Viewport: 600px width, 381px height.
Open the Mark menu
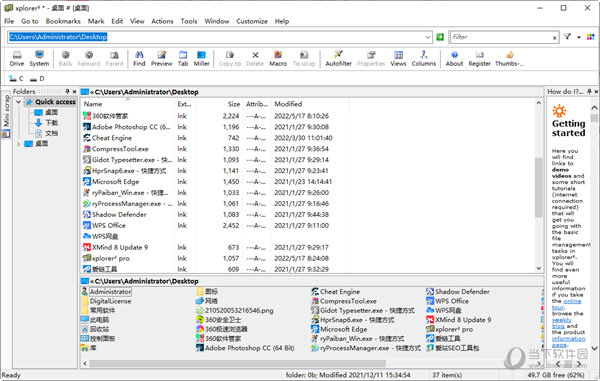click(x=96, y=21)
